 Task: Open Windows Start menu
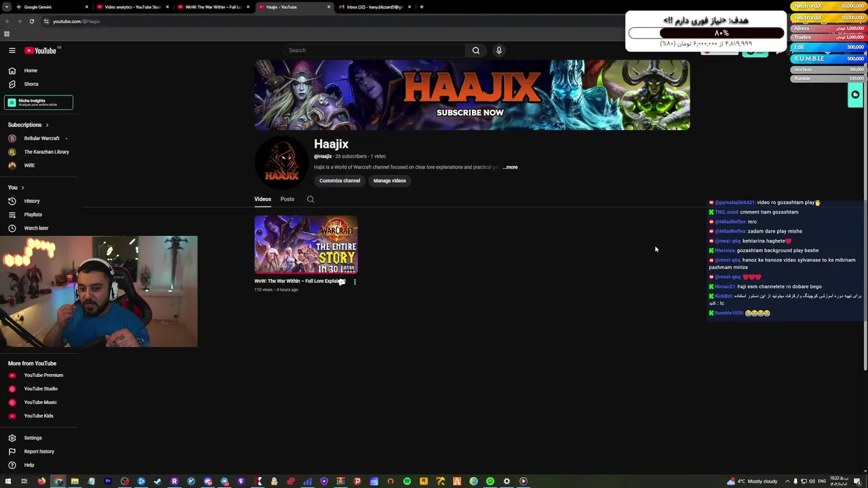pos(7,481)
